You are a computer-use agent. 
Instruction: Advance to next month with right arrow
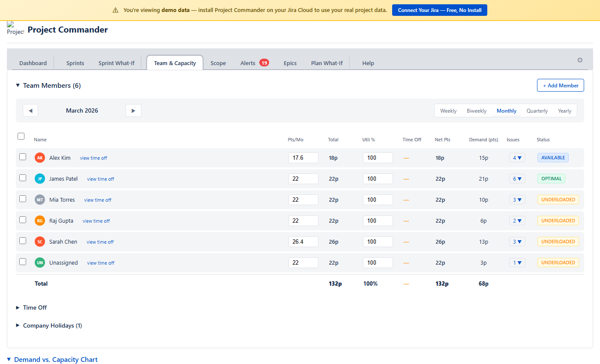click(x=133, y=110)
